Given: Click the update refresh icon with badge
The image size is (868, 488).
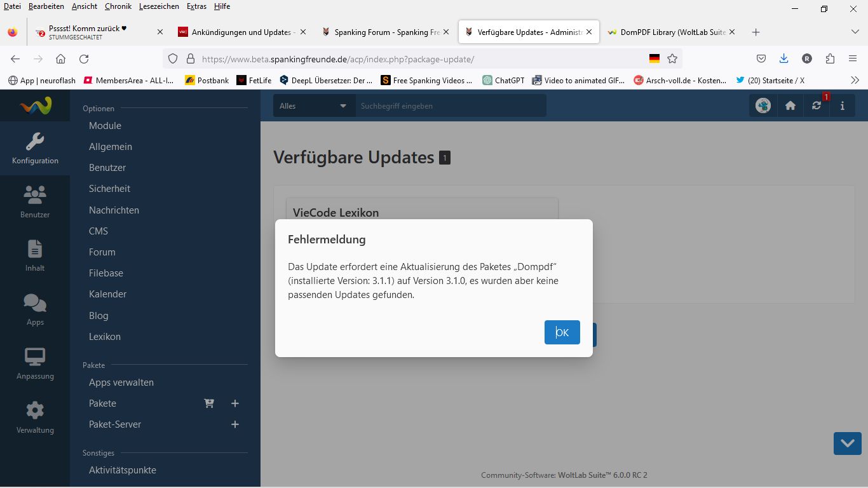Looking at the screenshot, I should click(x=817, y=106).
